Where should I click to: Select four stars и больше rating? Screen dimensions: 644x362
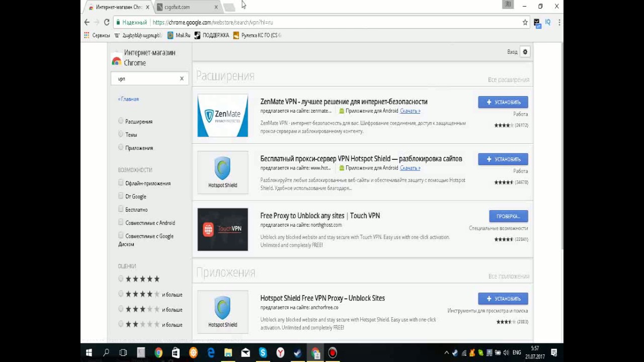point(121,294)
